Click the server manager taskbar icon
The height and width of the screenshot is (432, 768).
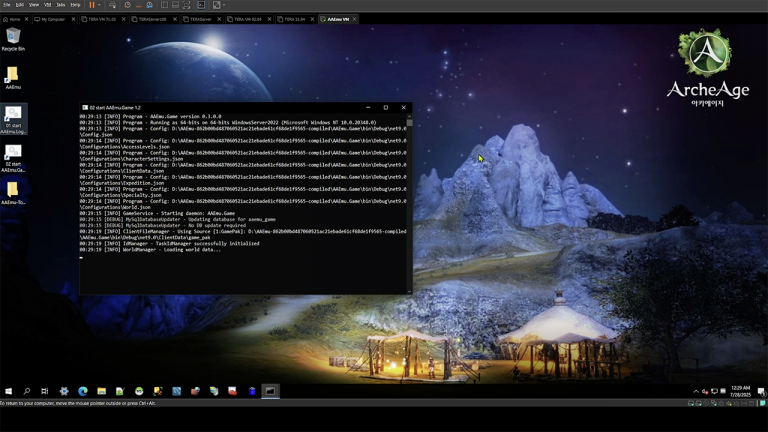pyautogui.click(x=214, y=391)
